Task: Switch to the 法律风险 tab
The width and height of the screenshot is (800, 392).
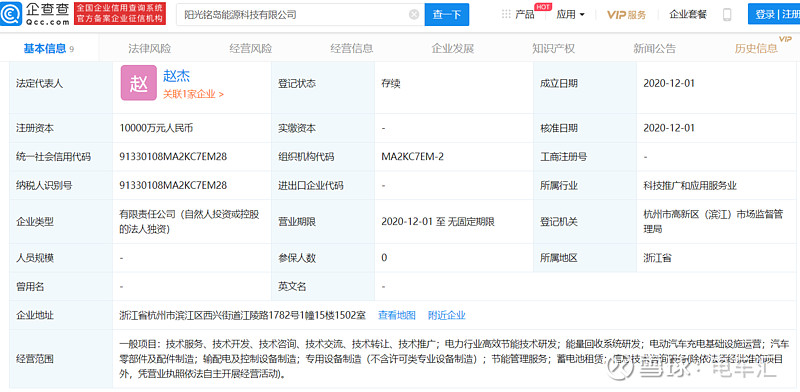Action: pyautogui.click(x=149, y=48)
